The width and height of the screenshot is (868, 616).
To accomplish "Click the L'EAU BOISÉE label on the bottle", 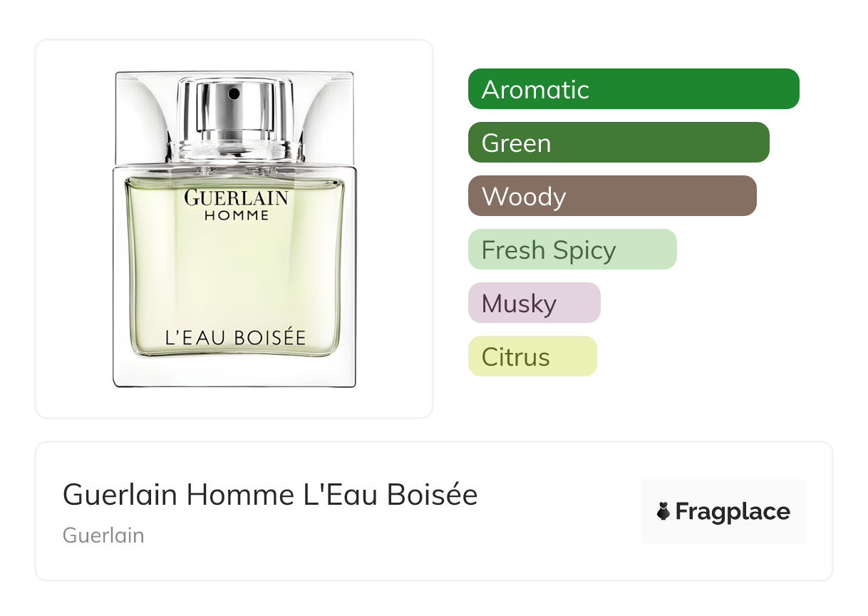I will [x=235, y=337].
